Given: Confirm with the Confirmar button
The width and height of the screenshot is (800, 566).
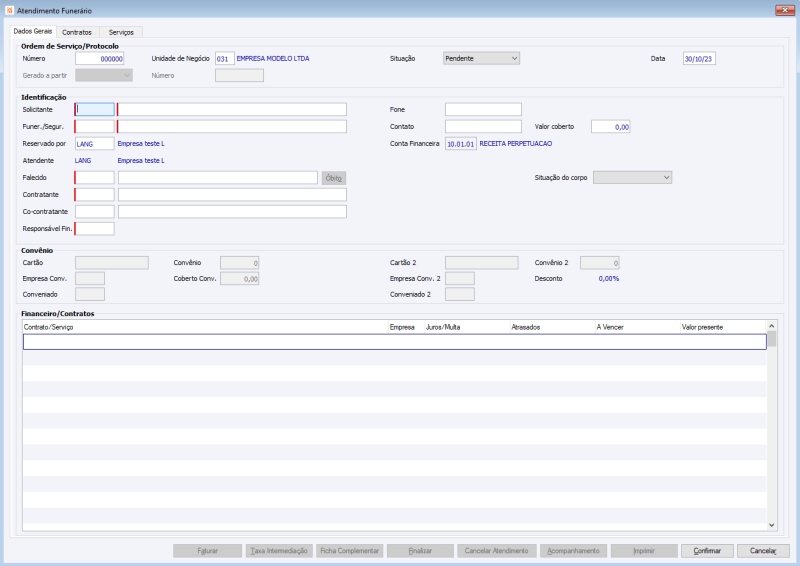Looking at the screenshot, I should [708, 551].
